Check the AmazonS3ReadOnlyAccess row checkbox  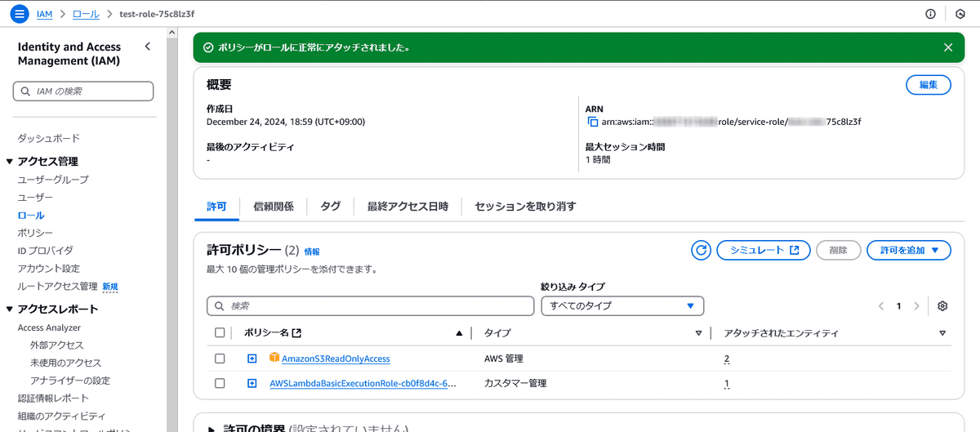coord(220,359)
